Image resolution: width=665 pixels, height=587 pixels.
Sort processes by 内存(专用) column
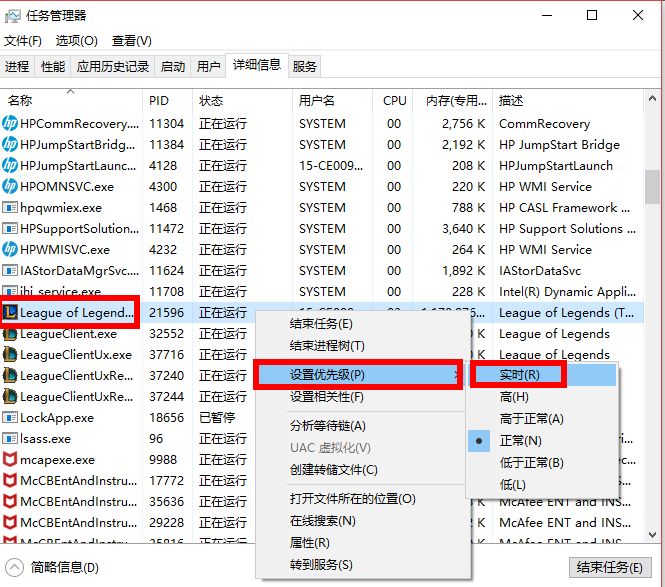(453, 101)
